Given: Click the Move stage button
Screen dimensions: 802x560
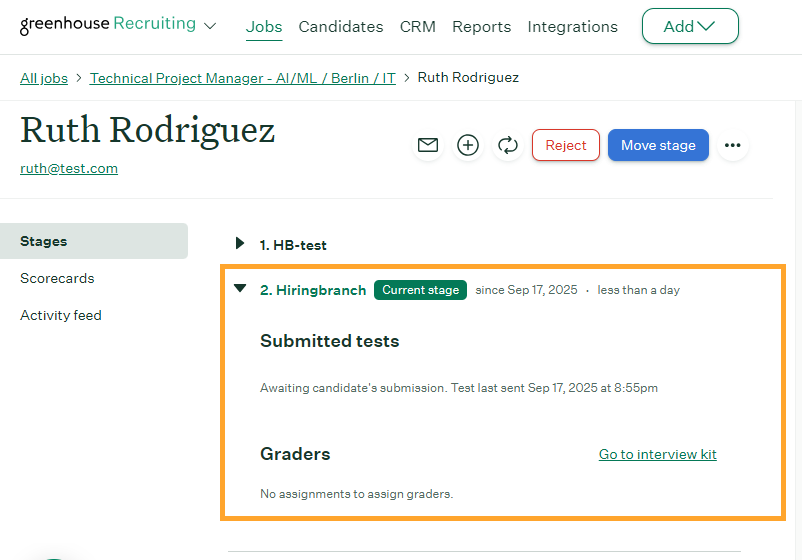Looking at the screenshot, I should click(658, 145).
